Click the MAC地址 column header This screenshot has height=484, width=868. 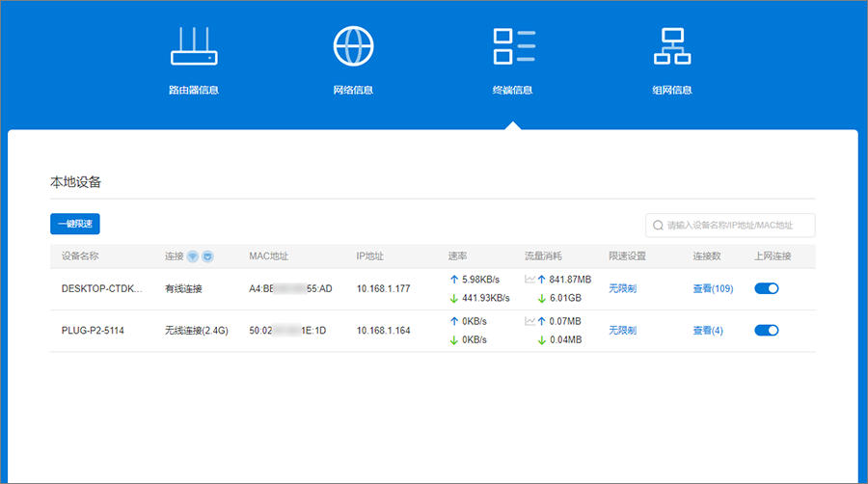268,255
